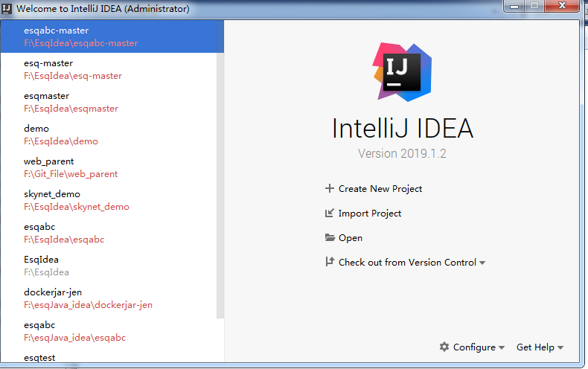This screenshot has height=369, width=588.
Task: Click the Configure label
Action: coord(474,347)
